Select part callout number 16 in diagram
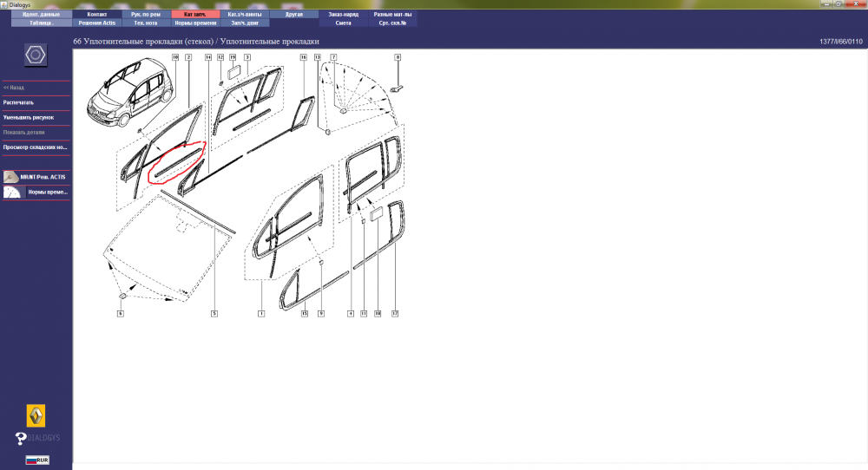This screenshot has width=868, height=470. 303,57
